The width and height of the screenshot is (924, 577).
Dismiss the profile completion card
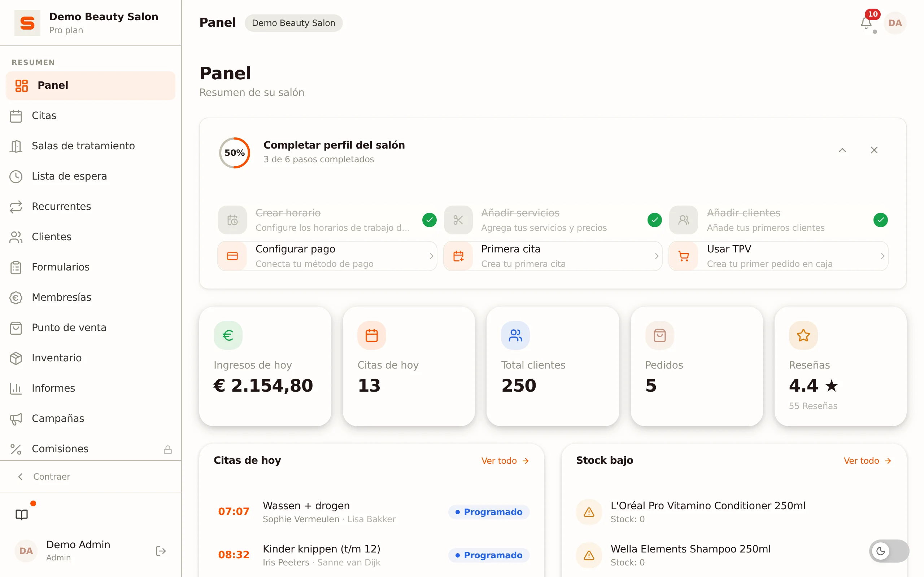pos(873,150)
